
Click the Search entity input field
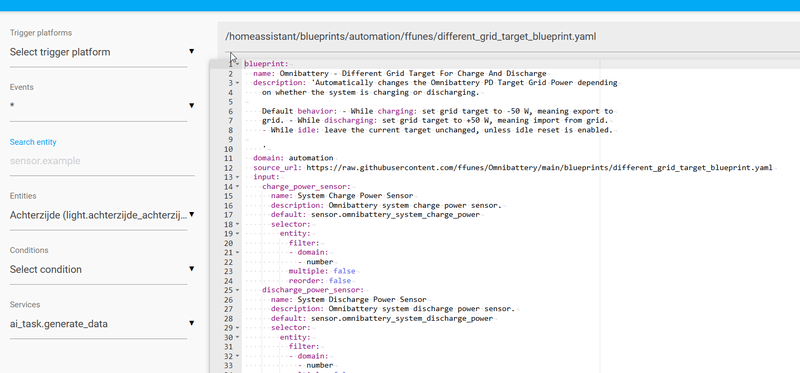(102, 161)
